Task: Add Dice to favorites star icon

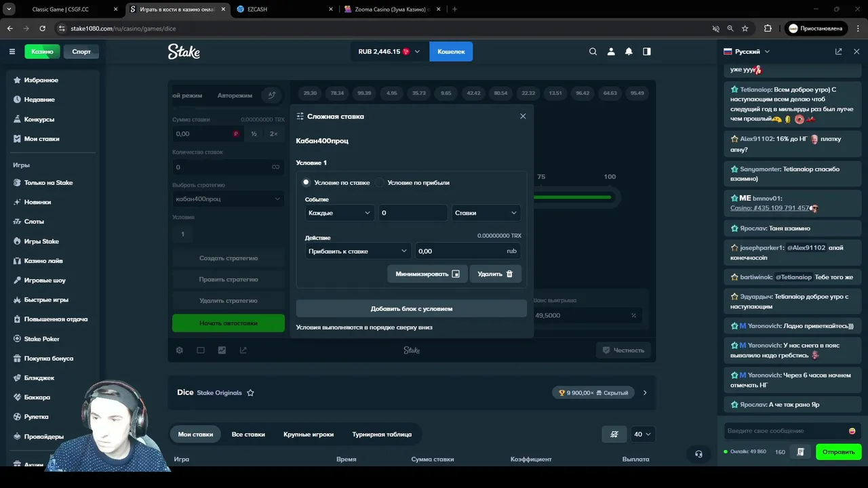Action: coord(250,392)
